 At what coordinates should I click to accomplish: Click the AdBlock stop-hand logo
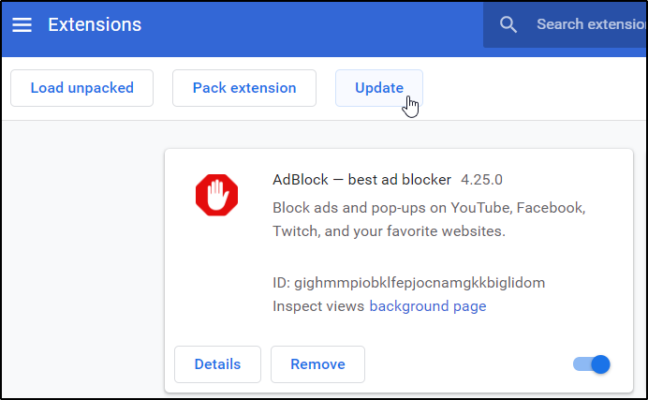[x=217, y=195]
